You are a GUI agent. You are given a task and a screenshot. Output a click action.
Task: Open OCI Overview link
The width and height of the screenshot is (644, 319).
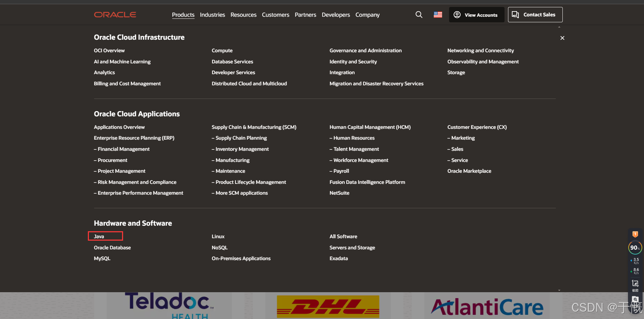109,50
